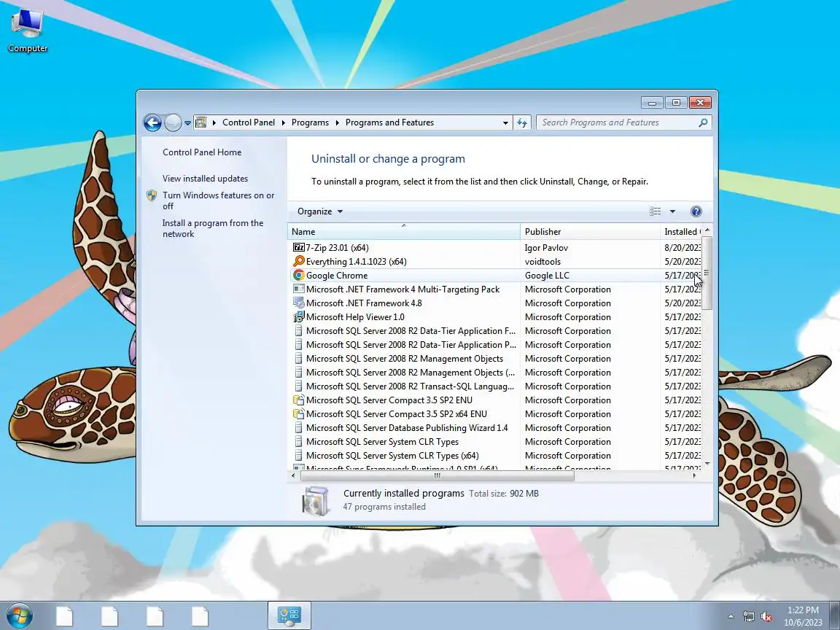
Task: Open recent pages dropdown beside navigation arrows
Action: [x=187, y=122]
